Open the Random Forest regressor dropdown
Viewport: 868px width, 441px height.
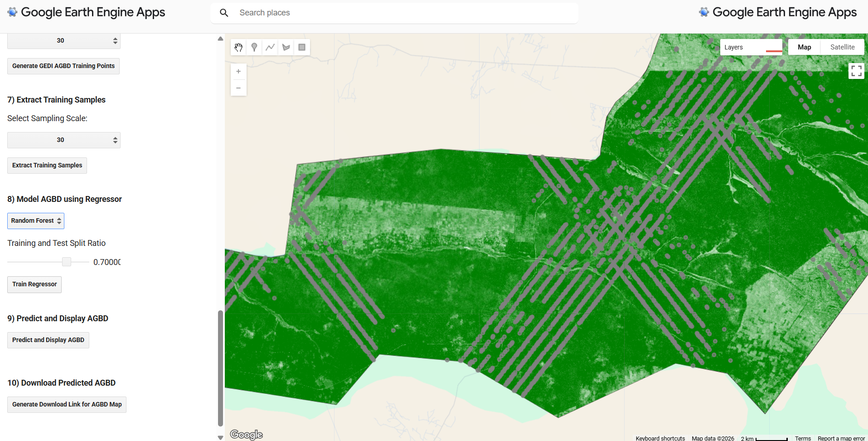[35, 220]
